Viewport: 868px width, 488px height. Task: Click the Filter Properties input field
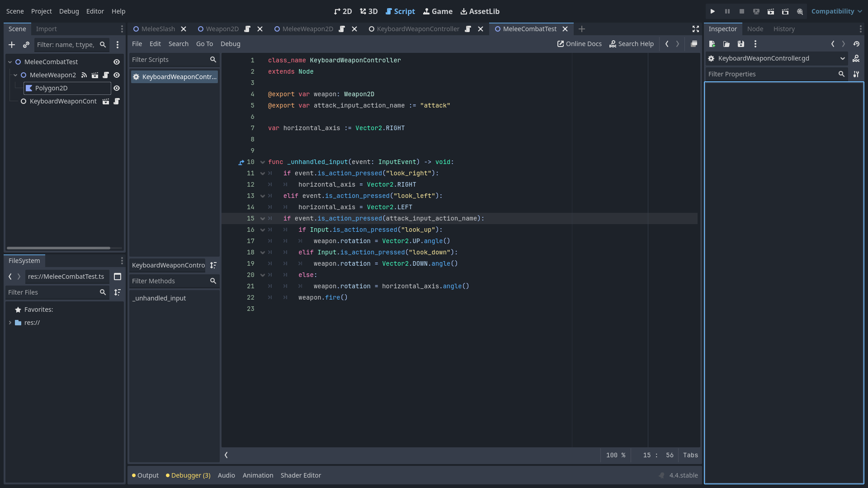point(771,74)
